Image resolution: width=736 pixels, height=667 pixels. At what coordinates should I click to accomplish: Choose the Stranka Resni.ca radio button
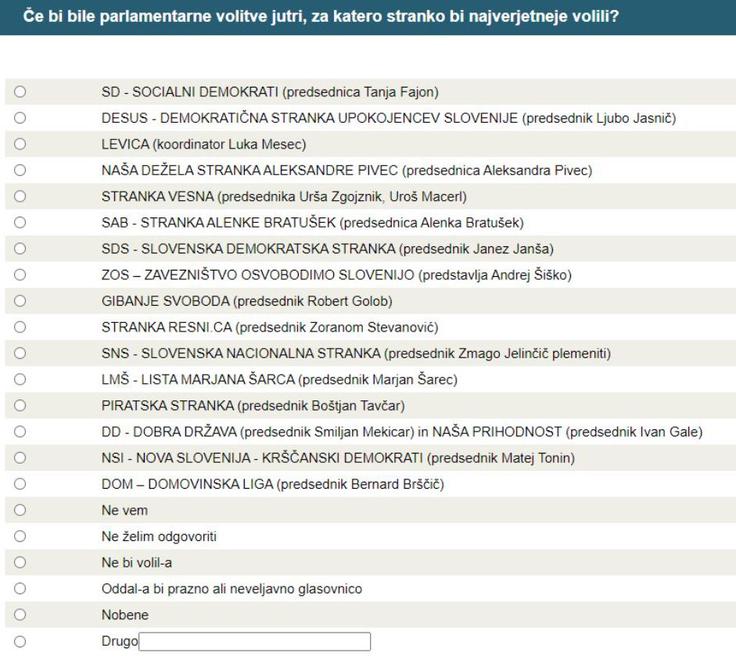20,327
